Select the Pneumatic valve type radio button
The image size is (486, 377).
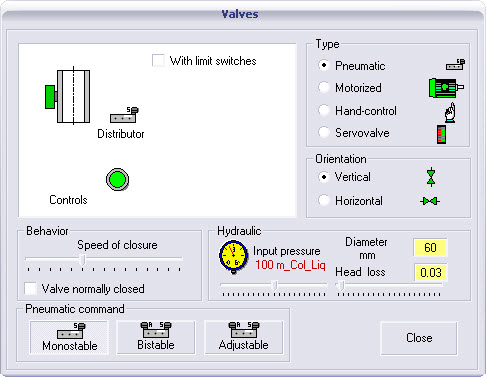[323, 65]
